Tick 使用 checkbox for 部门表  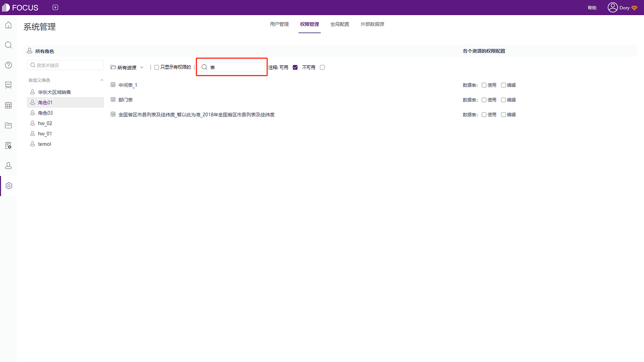(484, 100)
